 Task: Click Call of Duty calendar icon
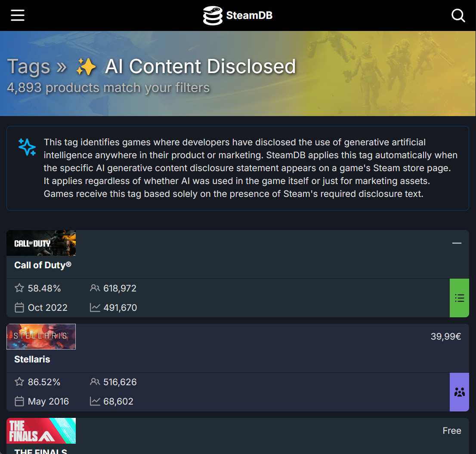tap(19, 307)
